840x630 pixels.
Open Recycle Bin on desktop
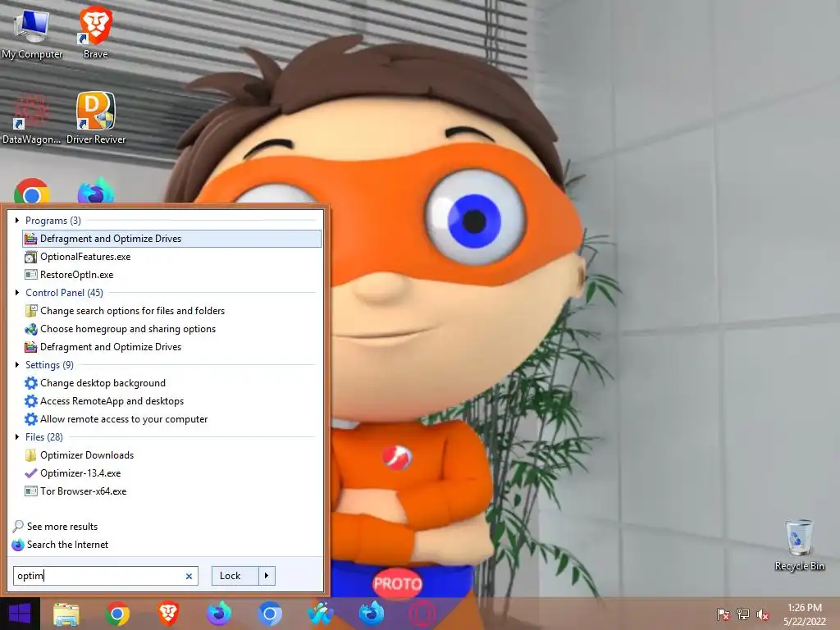pos(799,546)
